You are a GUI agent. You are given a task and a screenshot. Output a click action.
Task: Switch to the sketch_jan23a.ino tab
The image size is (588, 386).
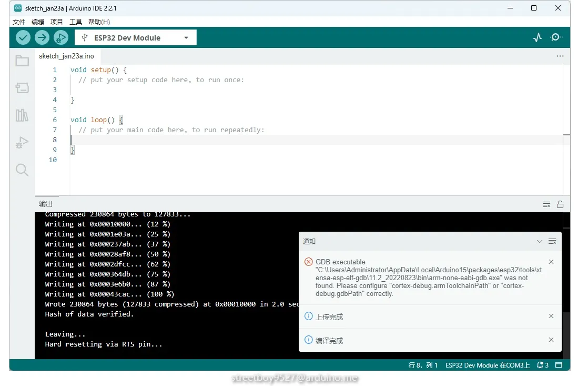tap(67, 56)
